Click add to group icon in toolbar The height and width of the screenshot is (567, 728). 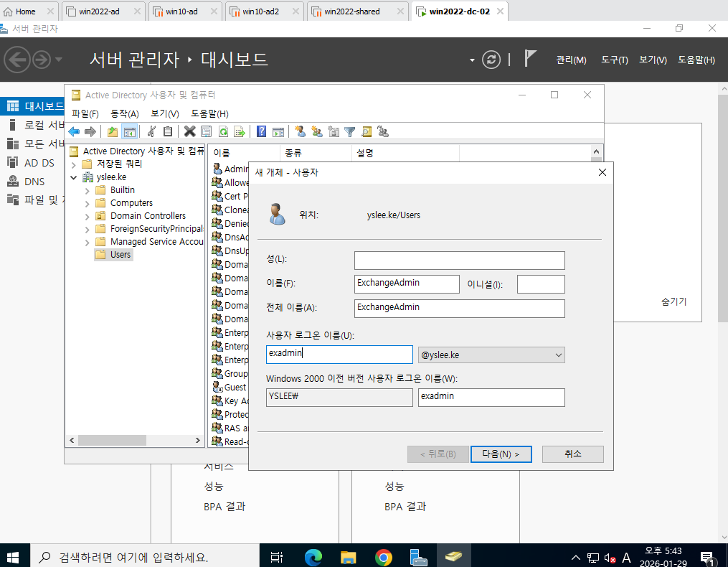click(383, 131)
